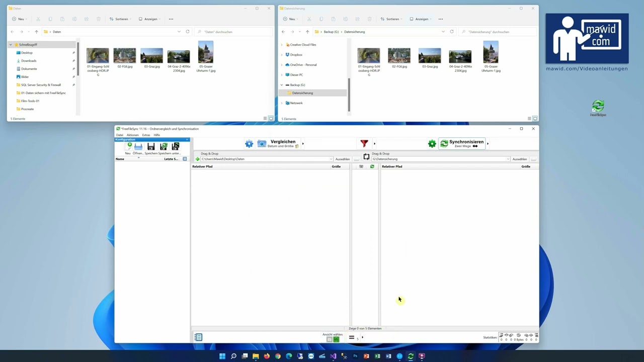Open taskbar search icon
The width and height of the screenshot is (644, 362).
pos(233,356)
